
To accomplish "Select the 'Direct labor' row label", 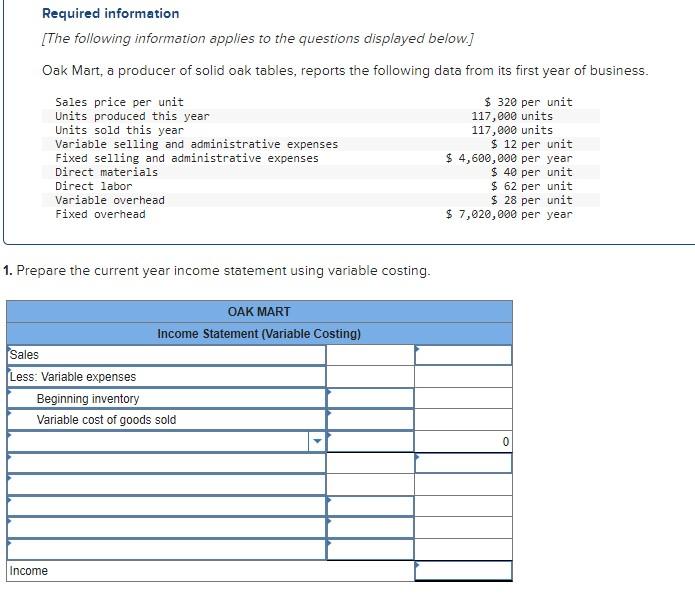I will click(94, 186).
